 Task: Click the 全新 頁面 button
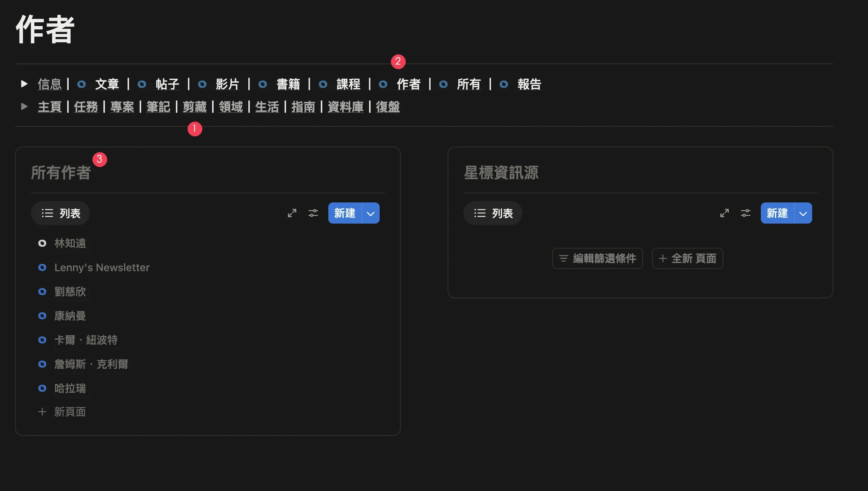coord(688,258)
